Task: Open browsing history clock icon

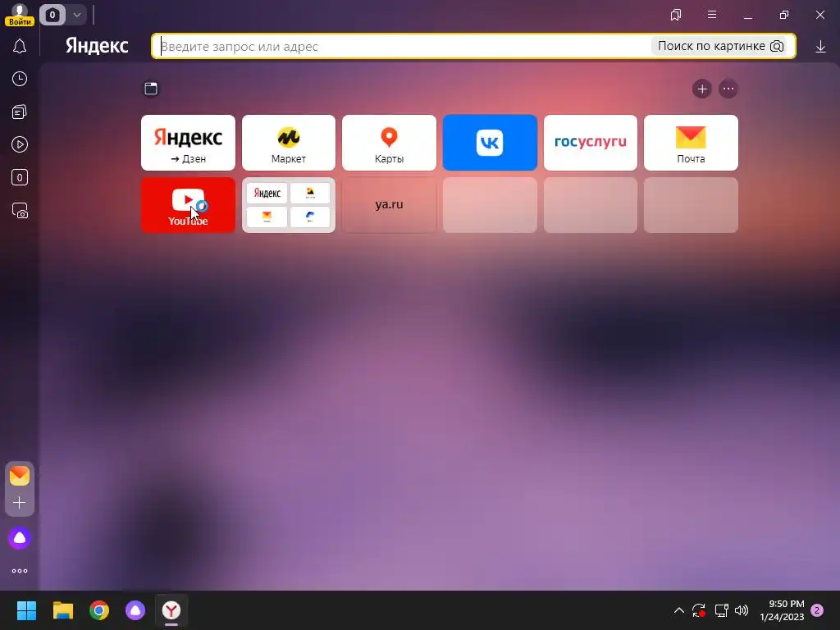Action: pyautogui.click(x=20, y=80)
